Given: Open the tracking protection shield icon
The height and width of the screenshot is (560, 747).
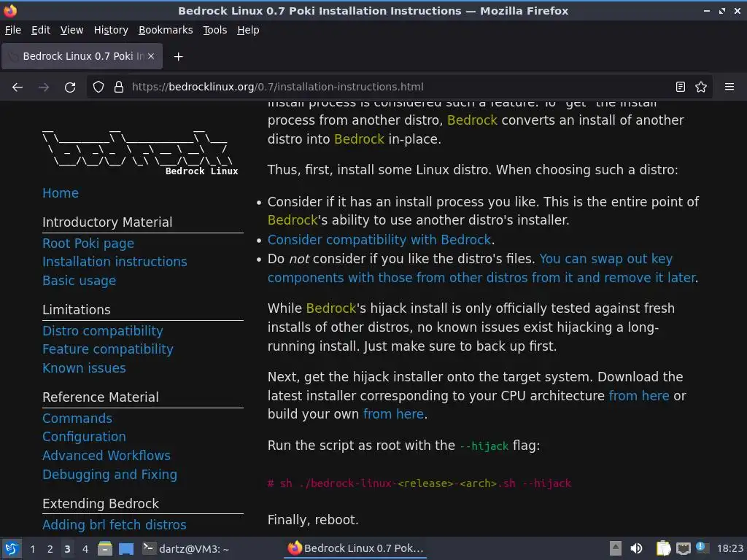Looking at the screenshot, I should coord(98,87).
